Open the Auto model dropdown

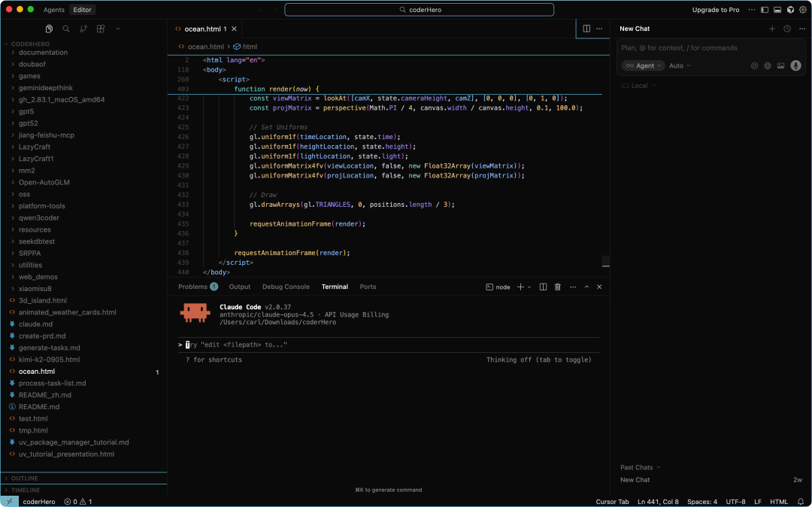(x=679, y=65)
